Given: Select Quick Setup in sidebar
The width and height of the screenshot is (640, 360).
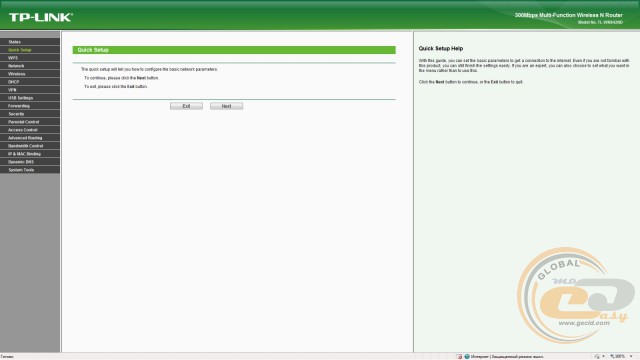Looking at the screenshot, I should pos(30,50).
